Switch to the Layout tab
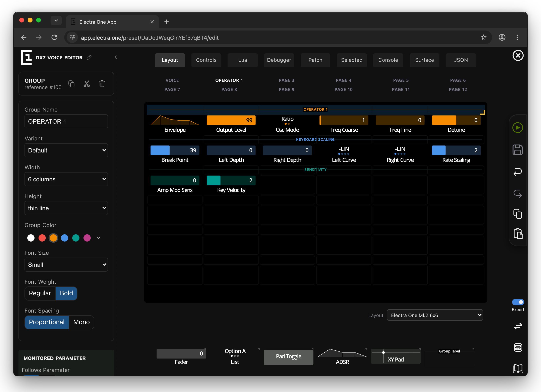The height and width of the screenshot is (392, 541). [170, 60]
